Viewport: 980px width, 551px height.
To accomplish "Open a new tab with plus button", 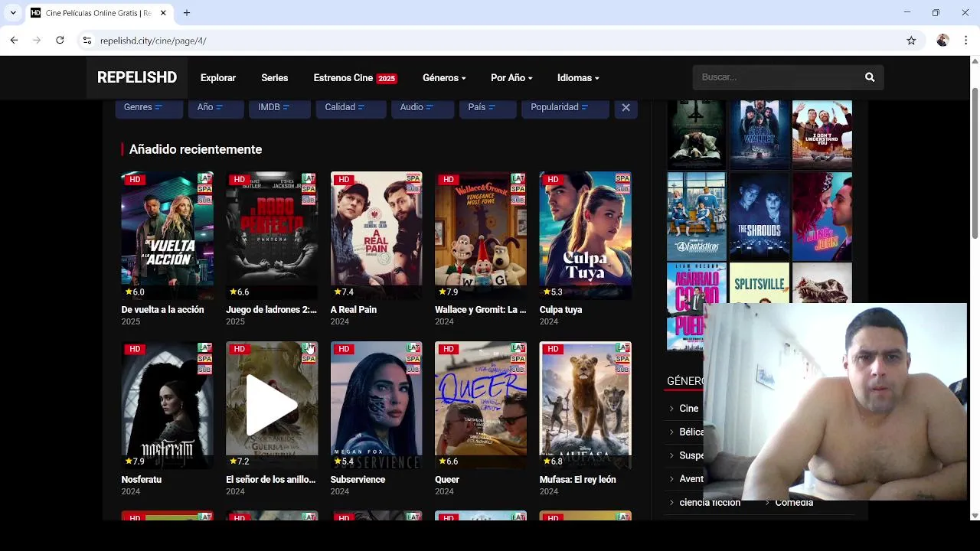I will [x=186, y=13].
